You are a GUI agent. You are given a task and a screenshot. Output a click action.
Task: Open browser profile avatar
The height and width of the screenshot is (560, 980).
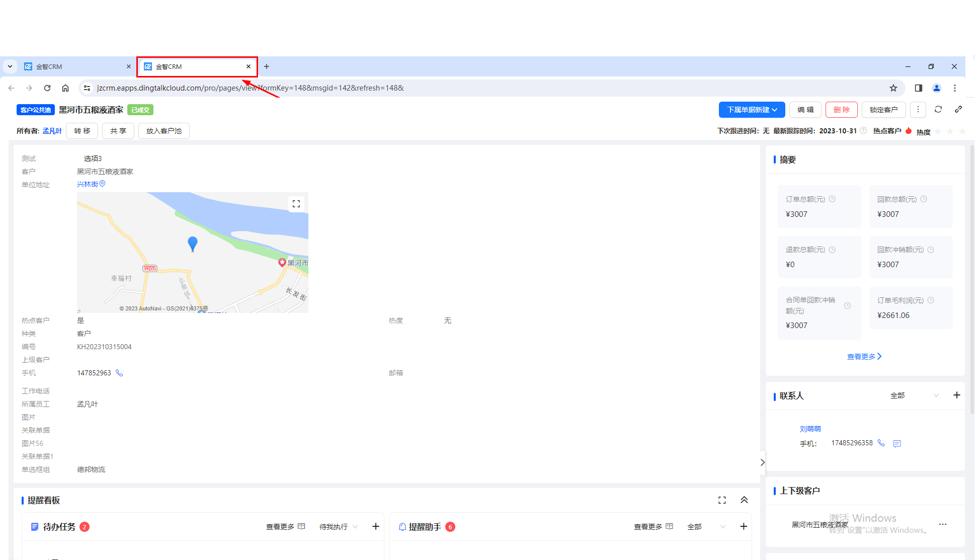click(937, 88)
